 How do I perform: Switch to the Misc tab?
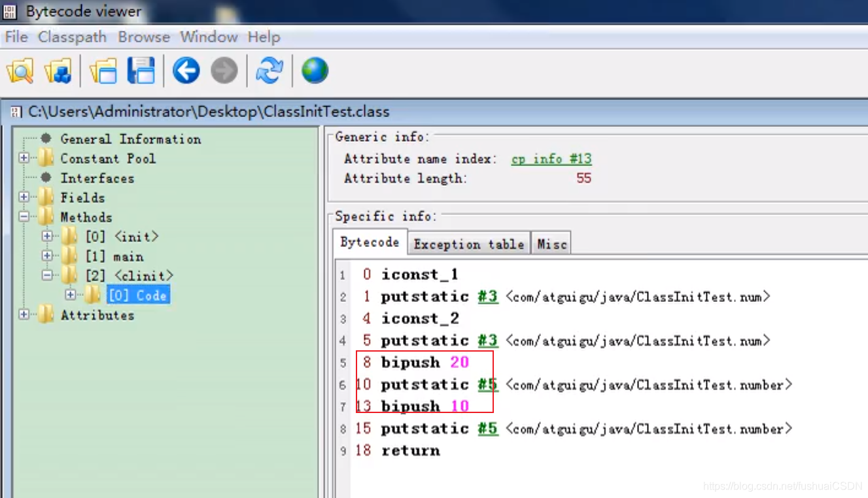pyautogui.click(x=551, y=244)
